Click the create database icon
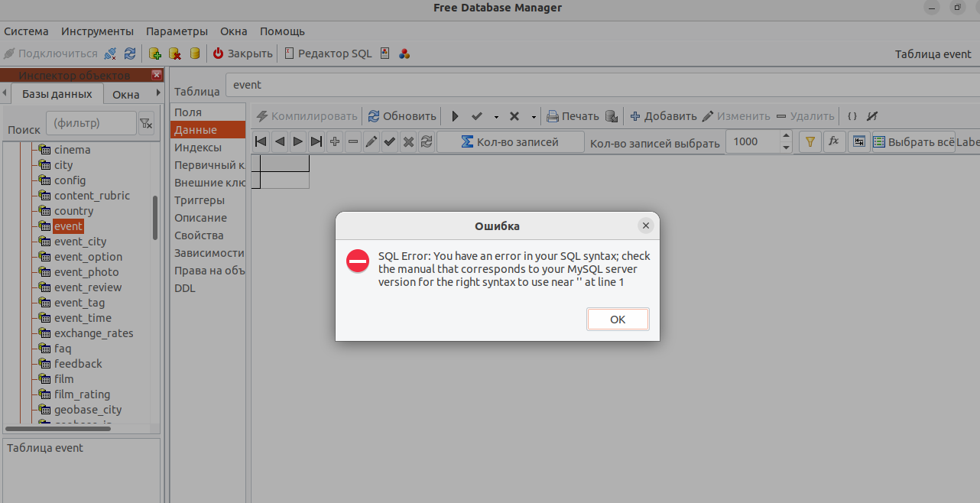This screenshot has width=980, height=503. pos(155,54)
